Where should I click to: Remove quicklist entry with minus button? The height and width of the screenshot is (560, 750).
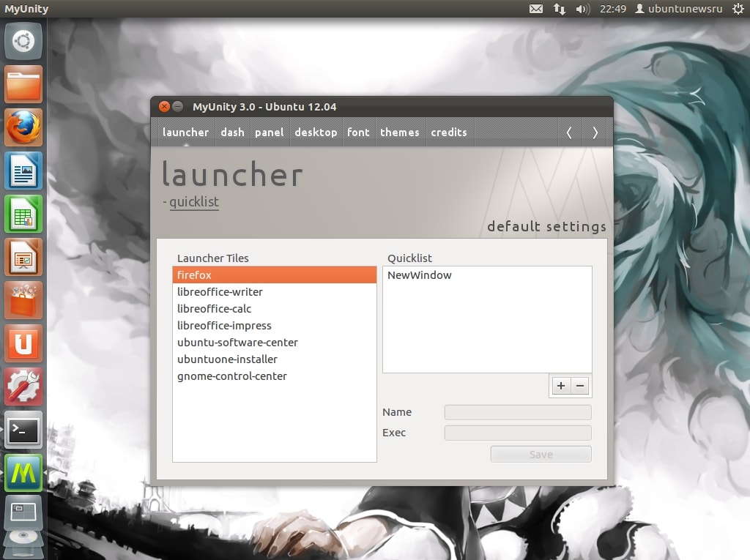pyautogui.click(x=580, y=386)
